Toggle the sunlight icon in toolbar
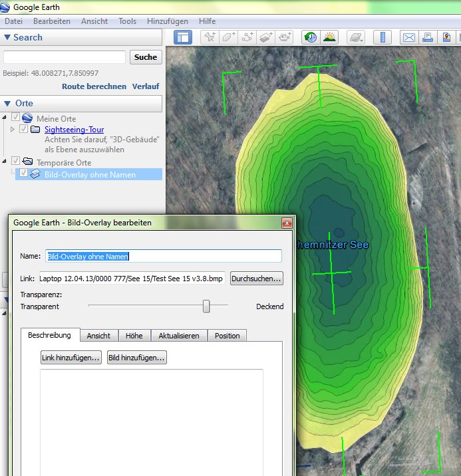 [x=329, y=37]
